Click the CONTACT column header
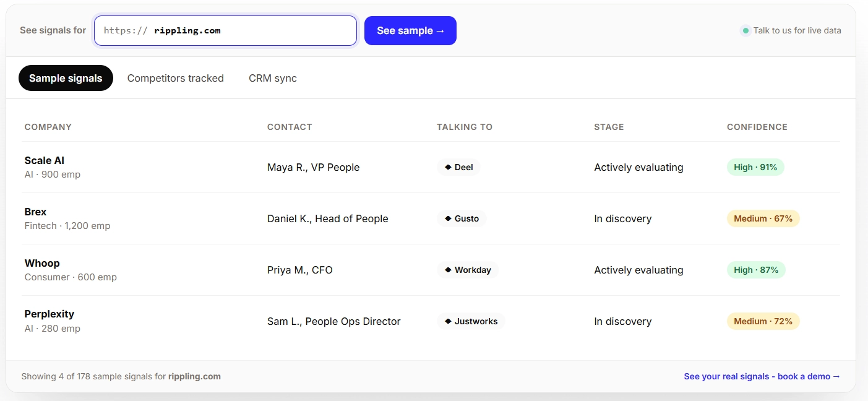The width and height of the screenshot is (868, 401). [290, 127]
